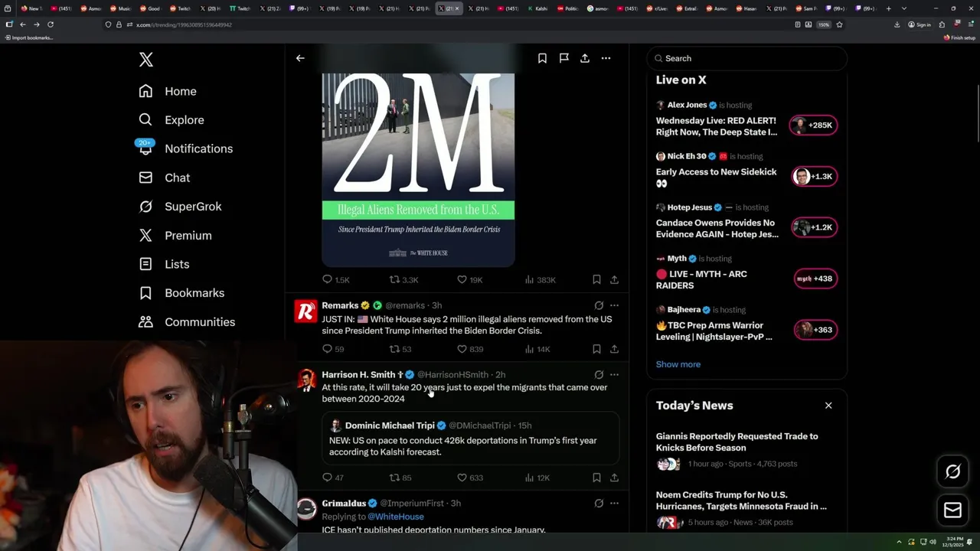Repost Harrison post with 85 reposts
The width and height of the screenshot is (980, 551).
pyautogui.click(x=400, y=478)
